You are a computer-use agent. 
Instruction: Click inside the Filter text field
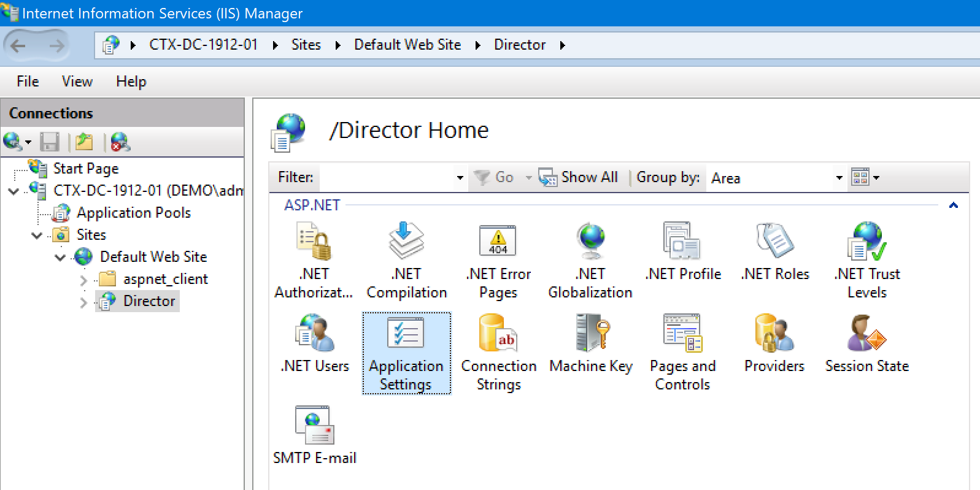tap(387, 178)
